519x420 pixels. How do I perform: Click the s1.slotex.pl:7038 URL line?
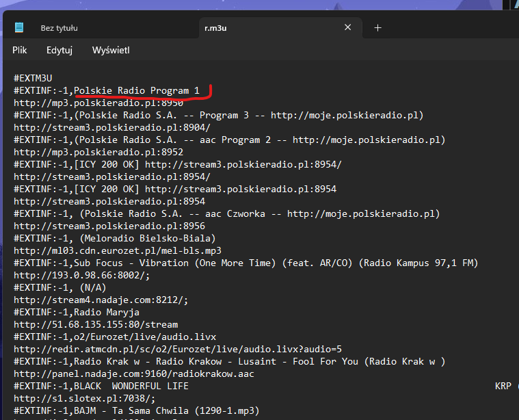[x=84, y=398]
